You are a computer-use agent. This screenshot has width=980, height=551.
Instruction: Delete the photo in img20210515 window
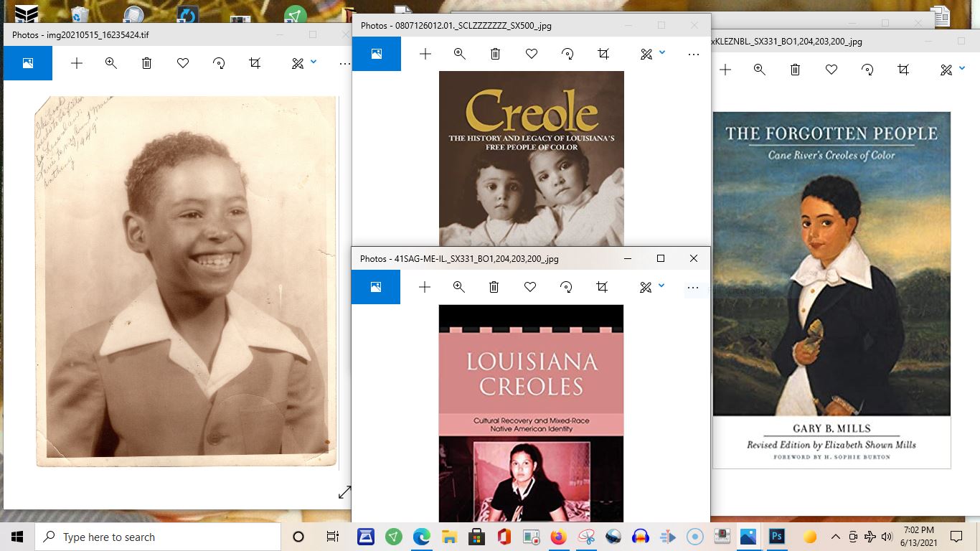click(147, 63)
